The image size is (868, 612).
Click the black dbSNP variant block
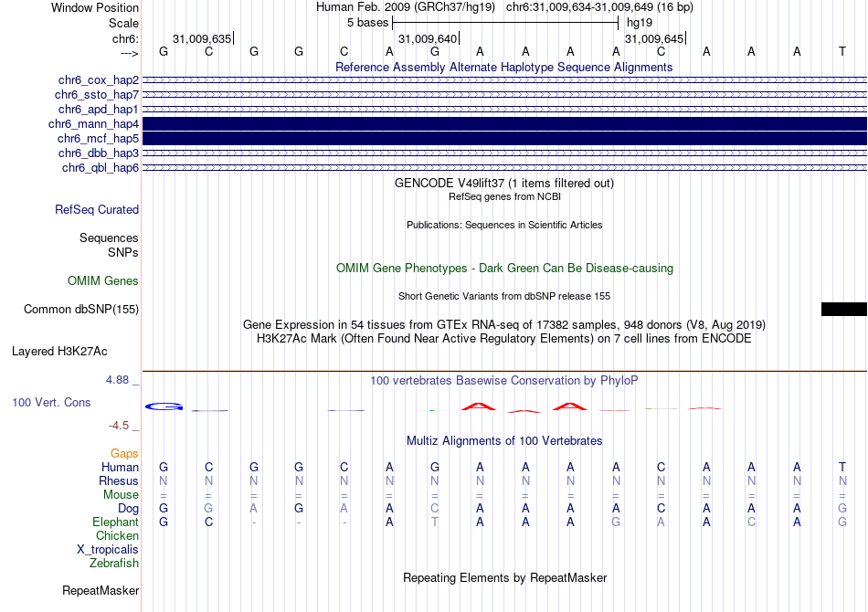click(844, 310)
